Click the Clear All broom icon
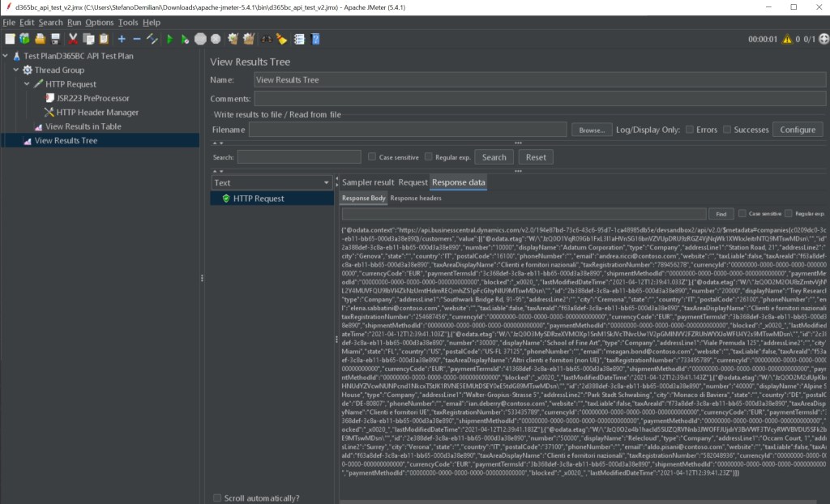The height and width of the screenshot is (504, 830). click(x=249, y=38)
